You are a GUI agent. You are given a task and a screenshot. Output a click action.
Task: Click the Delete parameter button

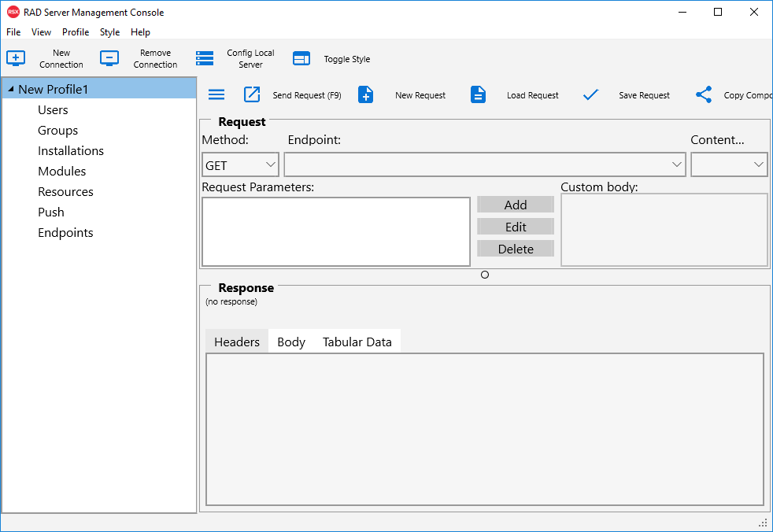[516, 249]
